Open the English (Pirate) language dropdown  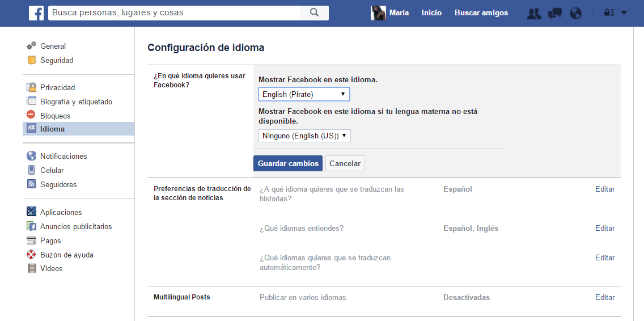click(x=304, y=94)
